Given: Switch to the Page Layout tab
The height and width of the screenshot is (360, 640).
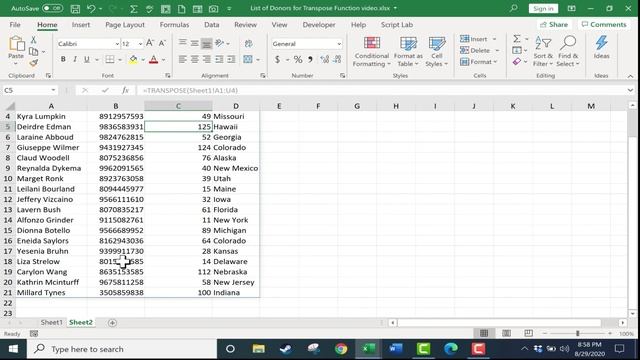Looking at the screenshot, I should coord(125,25).
